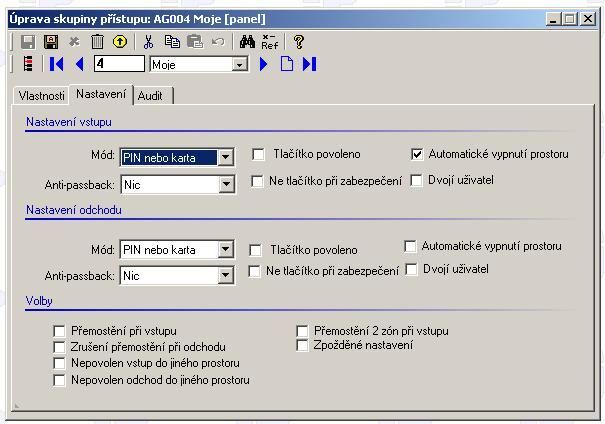The width and height of the screenshot is (605, 424).
Task: Enable Přemostění při vstupu checkbox
Action: point(60,331)
